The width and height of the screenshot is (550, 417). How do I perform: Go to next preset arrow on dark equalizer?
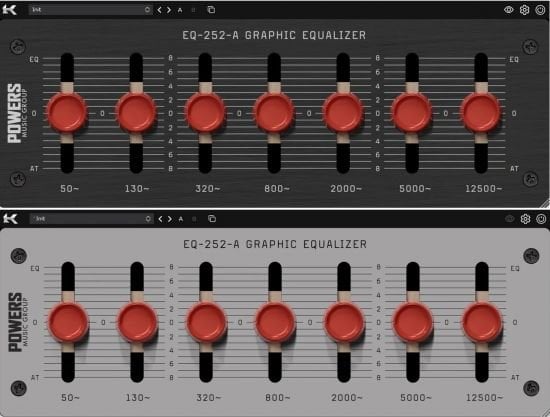[x=169, y=10]
